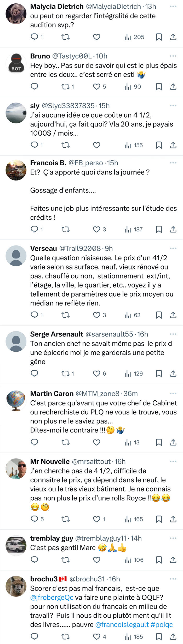The image size is (183, 644).
Task: Open more options on Mr Nouvelle's tweet
Action: (x=173, y=461)
